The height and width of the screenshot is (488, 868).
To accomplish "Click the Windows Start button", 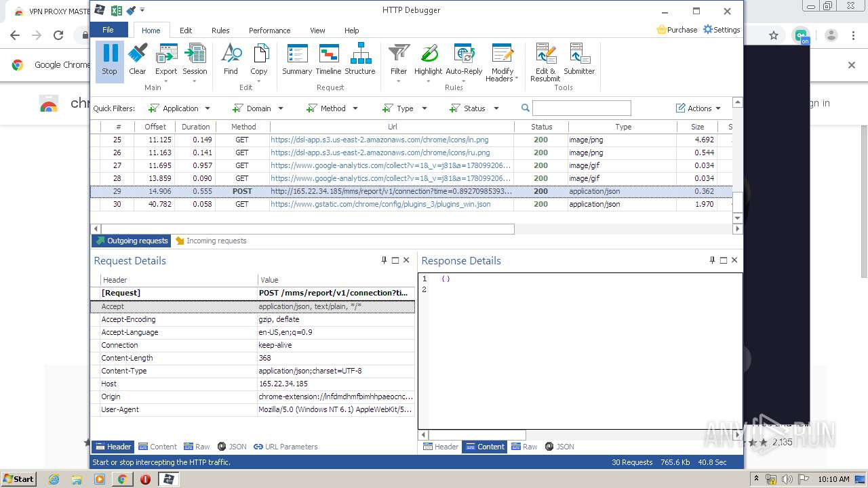I will (x=18, y=479).
